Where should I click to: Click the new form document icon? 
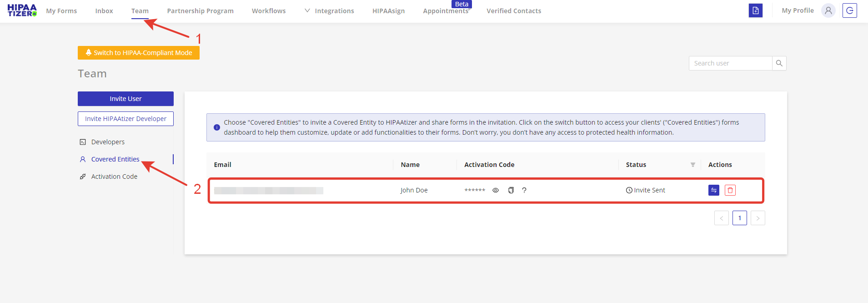[x=755, y=10]
